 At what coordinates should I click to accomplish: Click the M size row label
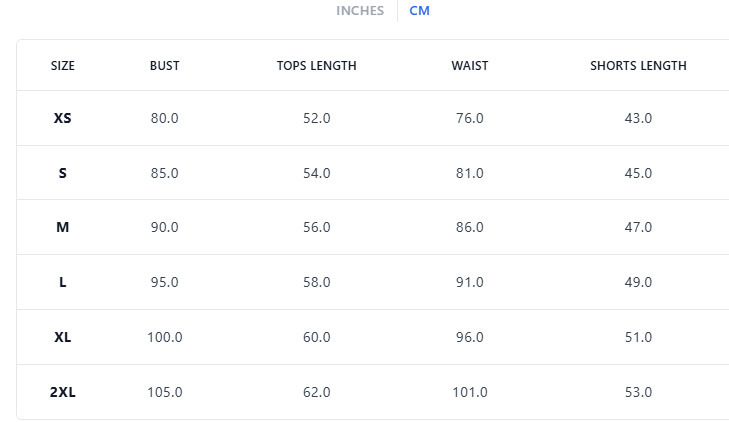(x=63, y=227)
